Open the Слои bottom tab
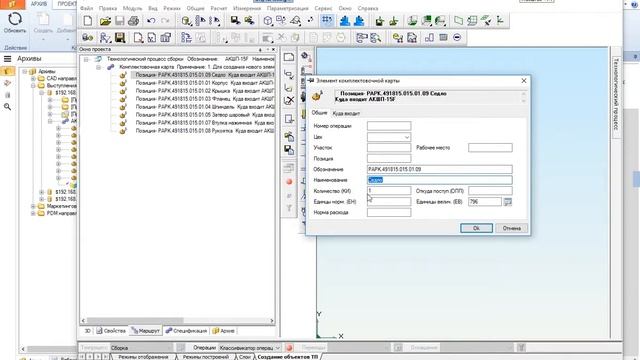The height and width of the screenshot is (360, 640). [x=245, y=357]
